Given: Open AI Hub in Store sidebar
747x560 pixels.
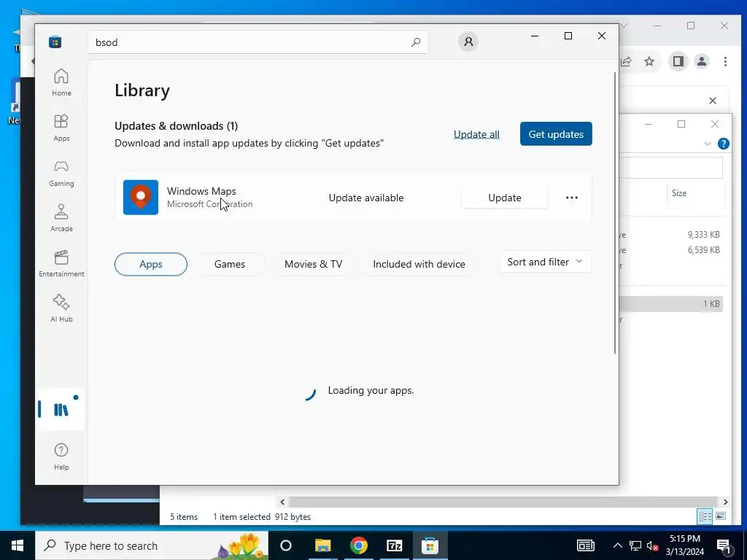Looking at the screenshot, I should pos(61,308).
